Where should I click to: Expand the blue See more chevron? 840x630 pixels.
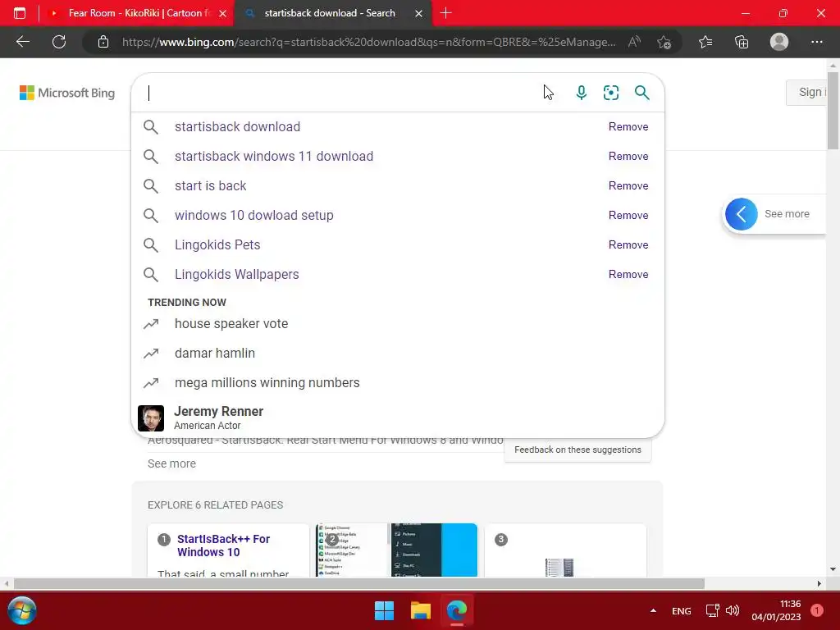(x=742, y=214)
